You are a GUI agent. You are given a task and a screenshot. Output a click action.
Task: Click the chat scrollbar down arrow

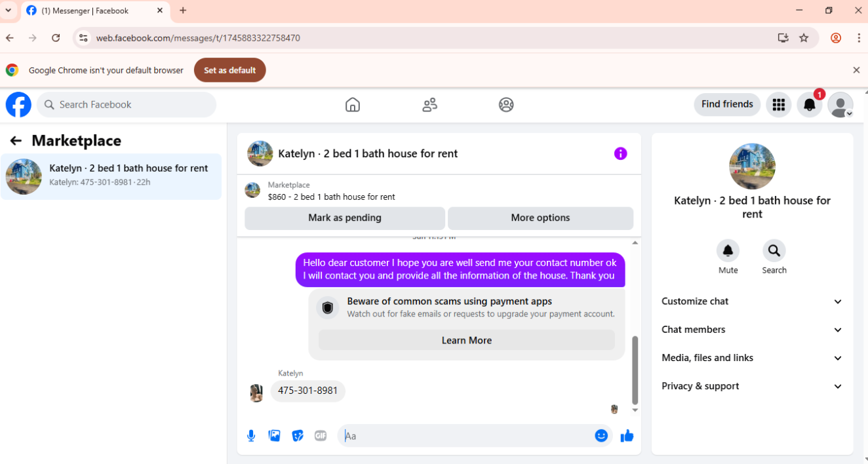[635, 410]
